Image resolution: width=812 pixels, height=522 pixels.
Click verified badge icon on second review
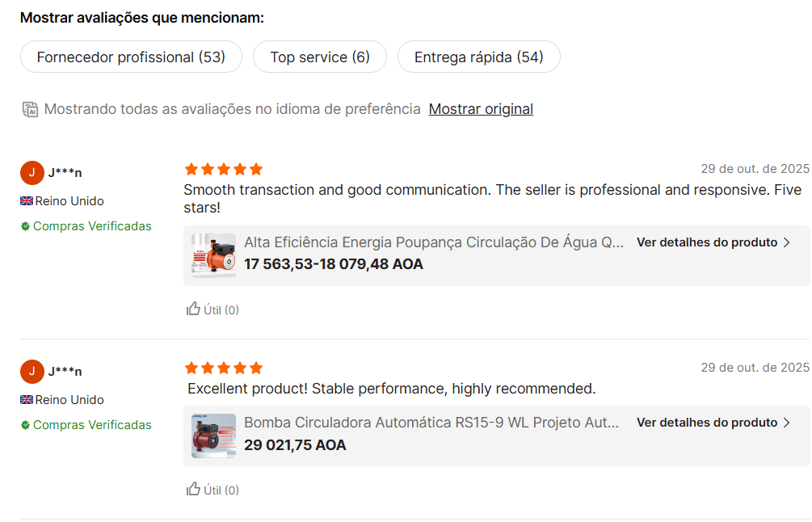tap(26, 425)
